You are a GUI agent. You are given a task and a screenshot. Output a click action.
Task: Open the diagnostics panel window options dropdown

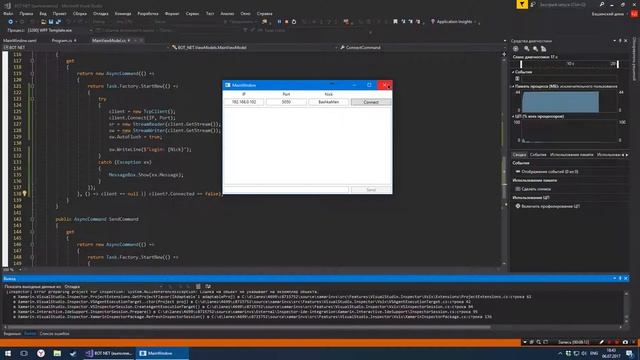(x=614, y=41)
